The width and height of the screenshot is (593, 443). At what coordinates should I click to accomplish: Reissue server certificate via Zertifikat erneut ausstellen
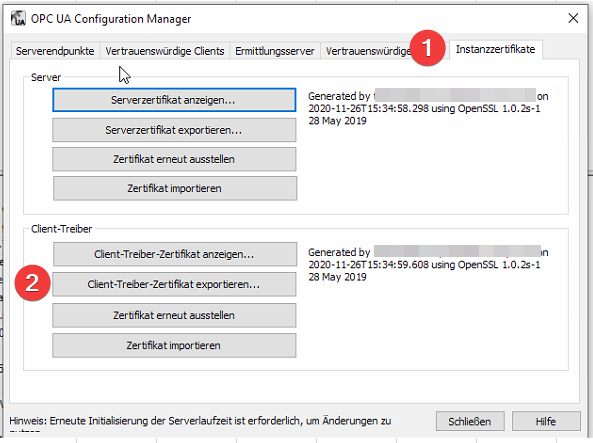pos(174,159)
